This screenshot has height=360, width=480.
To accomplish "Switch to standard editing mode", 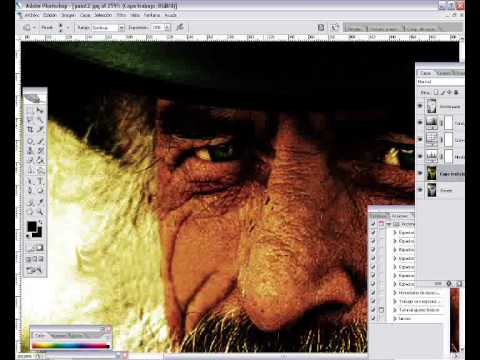I will click(x=31, y=248).
